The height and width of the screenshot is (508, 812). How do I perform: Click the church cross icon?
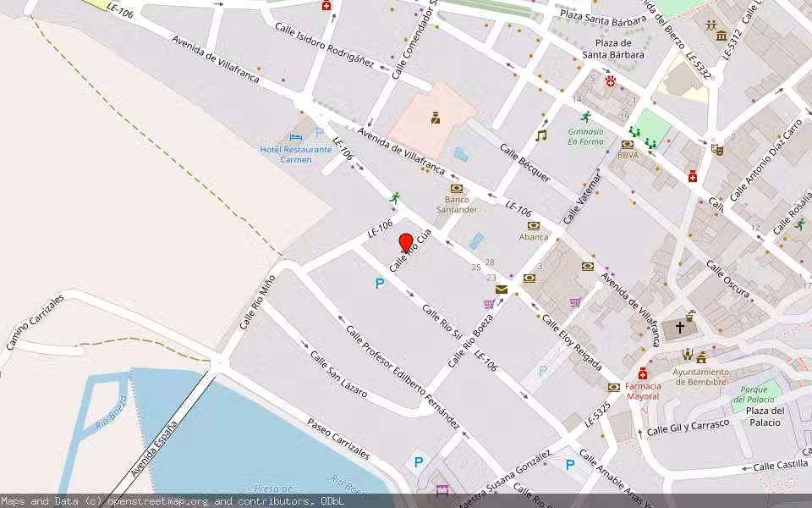(680, 327)
